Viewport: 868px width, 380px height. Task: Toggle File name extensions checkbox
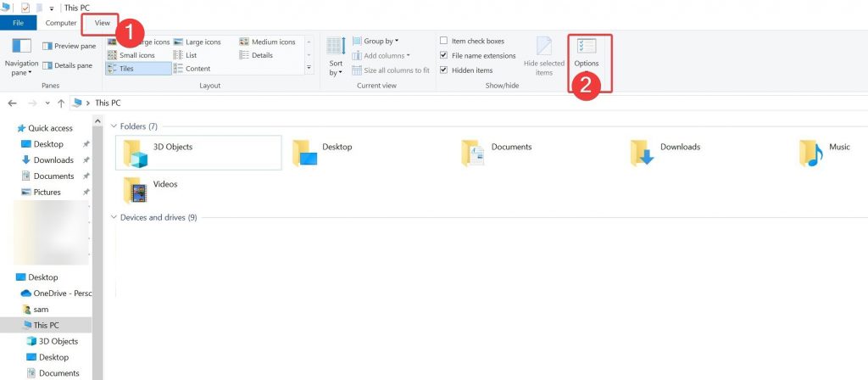click(444, 56)
